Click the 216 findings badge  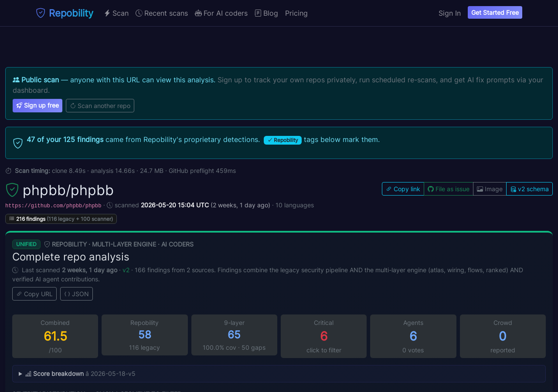tap(61, 219)
